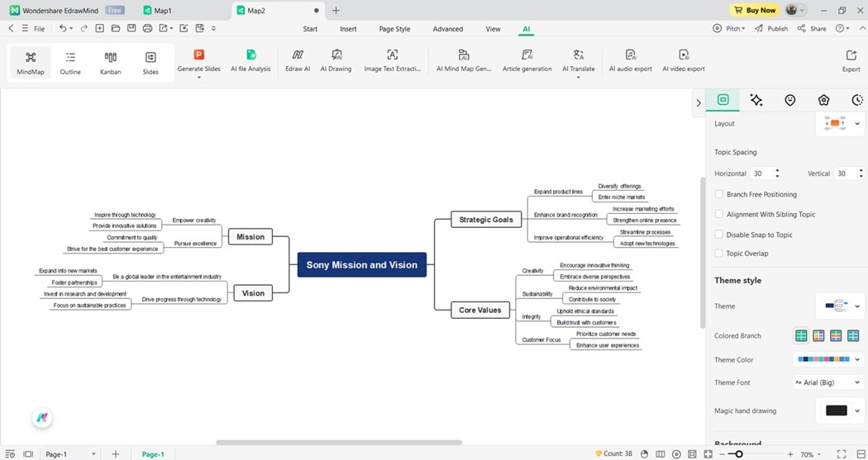This screenshot has height=460, width=868.
Task: Check Disable Snap to Topic
Action: click(718, 235)
